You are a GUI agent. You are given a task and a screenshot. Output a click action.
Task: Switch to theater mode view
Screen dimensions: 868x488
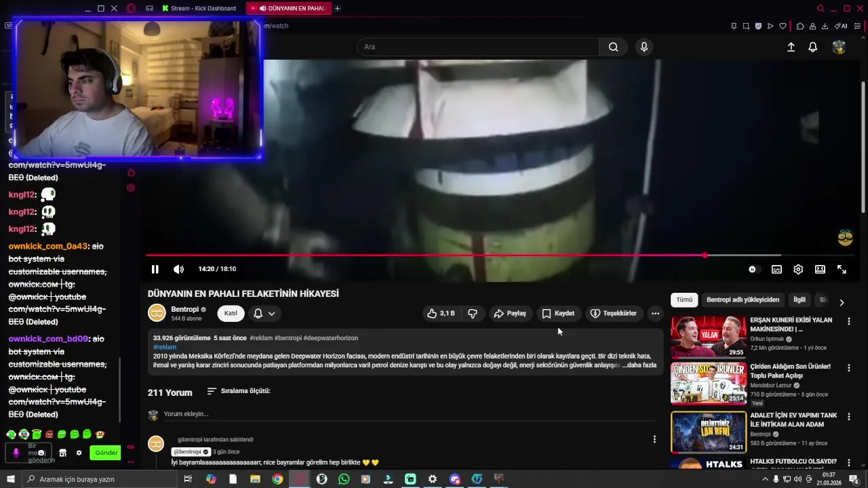click(x=820, y=269)
